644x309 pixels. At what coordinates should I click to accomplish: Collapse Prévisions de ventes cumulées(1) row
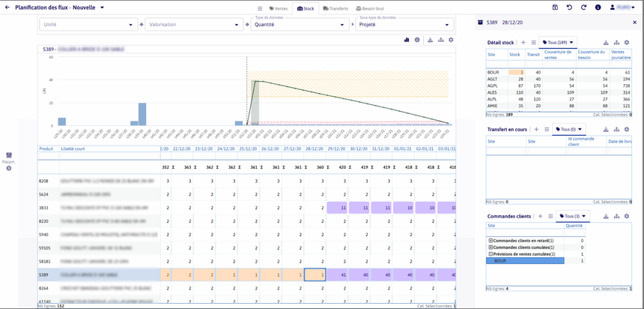(x=490, y=254)
